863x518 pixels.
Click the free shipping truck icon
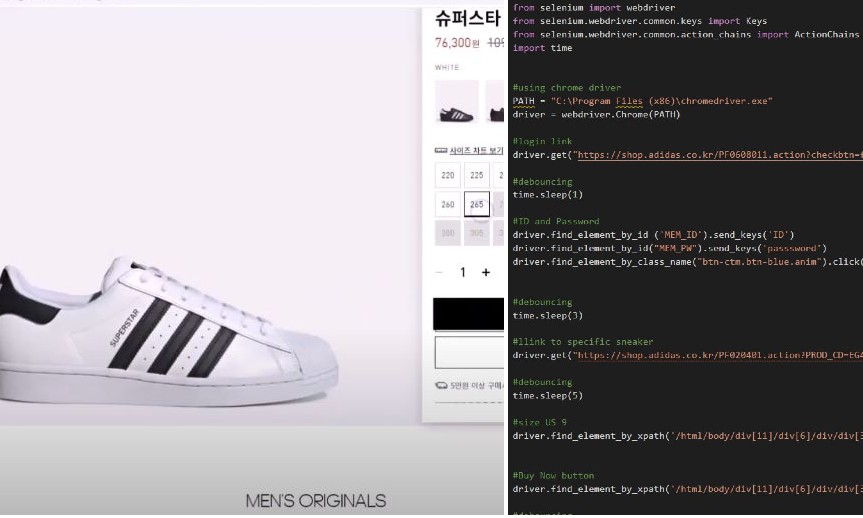click(440, 385)
